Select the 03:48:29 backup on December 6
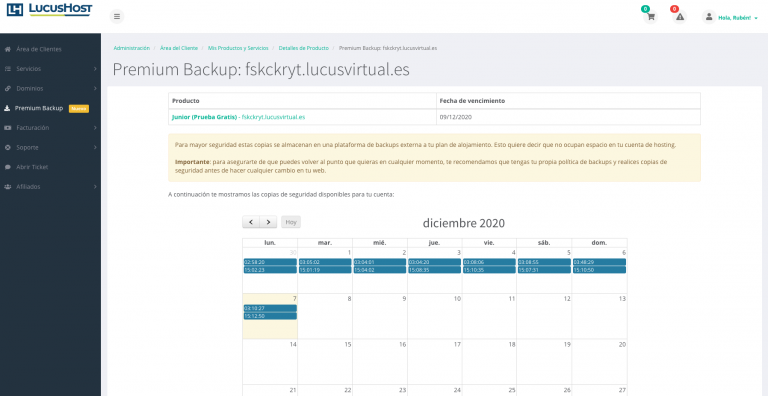Image resolution: width=768 pixels, height=396 pixels. click(x=600, y=262)
